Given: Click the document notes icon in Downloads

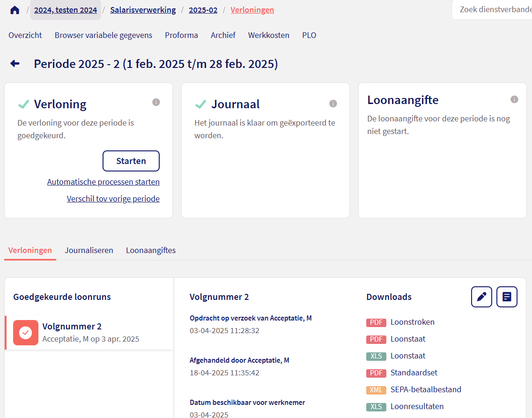Looking at the screenshot, I should 507,297.
